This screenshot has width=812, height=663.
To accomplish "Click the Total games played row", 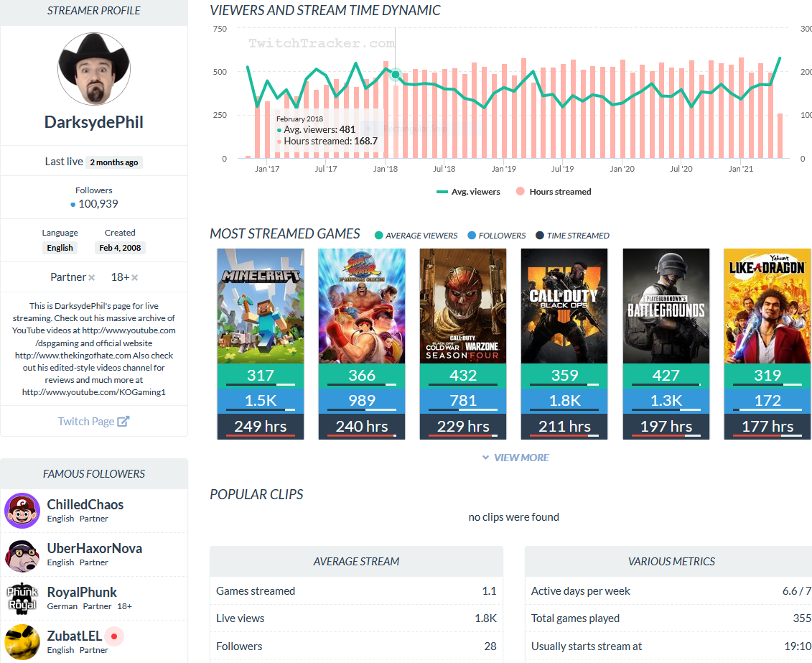I will click(668, 618).
